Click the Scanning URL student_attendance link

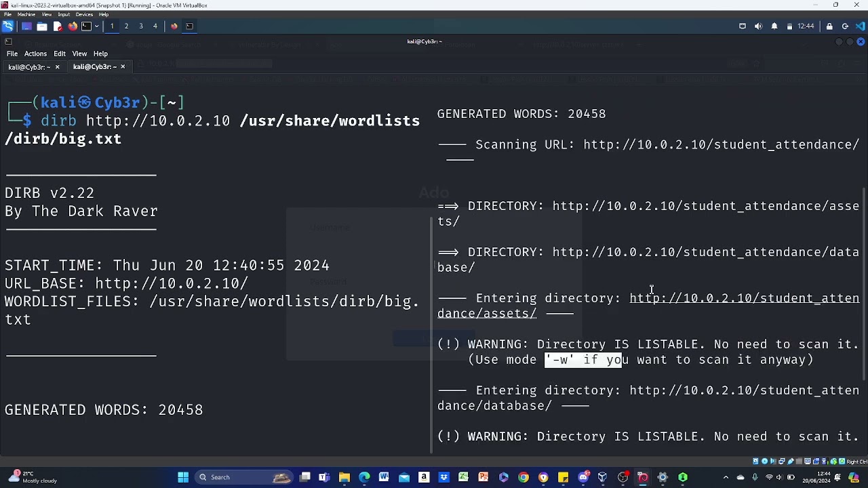click(722, 144)
